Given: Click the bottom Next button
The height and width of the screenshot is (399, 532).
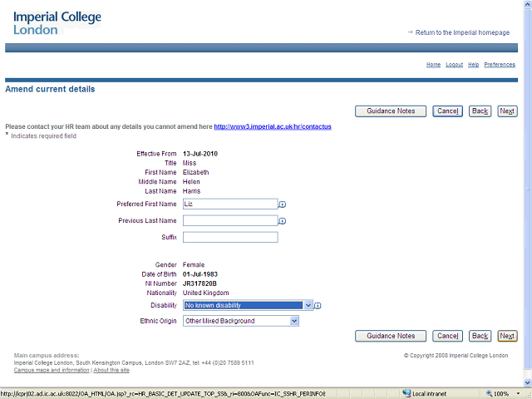Looking at the screenshot, I should [507, 336].
